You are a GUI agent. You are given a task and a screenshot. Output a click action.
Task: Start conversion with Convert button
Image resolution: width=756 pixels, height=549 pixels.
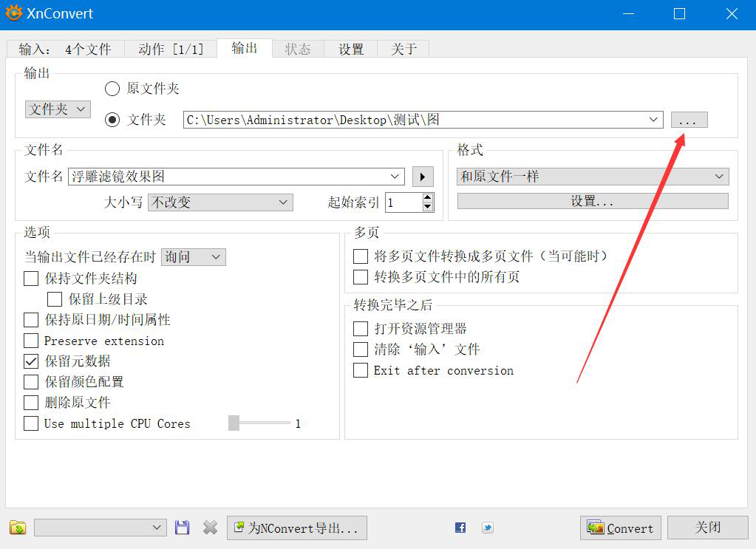(x=621, y=528)
